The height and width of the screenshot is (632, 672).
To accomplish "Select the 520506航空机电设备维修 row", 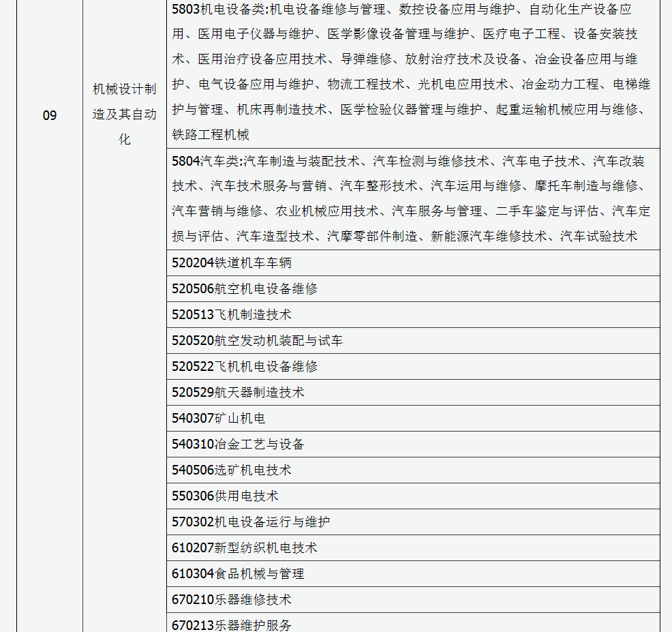I will click(245, 289).
